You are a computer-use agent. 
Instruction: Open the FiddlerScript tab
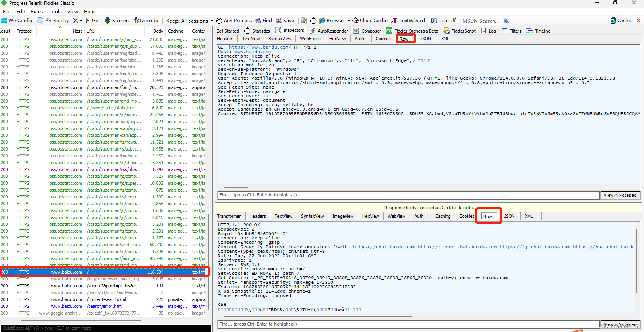point(459,31)
